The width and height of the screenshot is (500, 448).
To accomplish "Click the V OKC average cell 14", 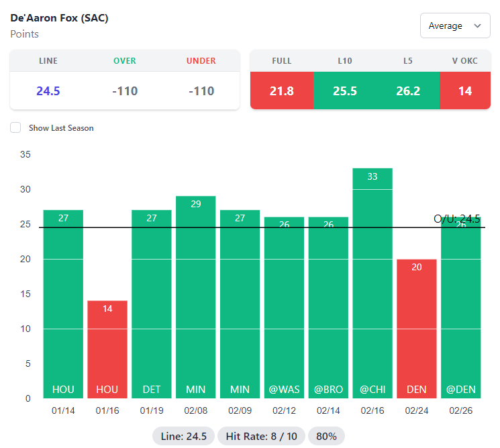I will coord(465,91).
